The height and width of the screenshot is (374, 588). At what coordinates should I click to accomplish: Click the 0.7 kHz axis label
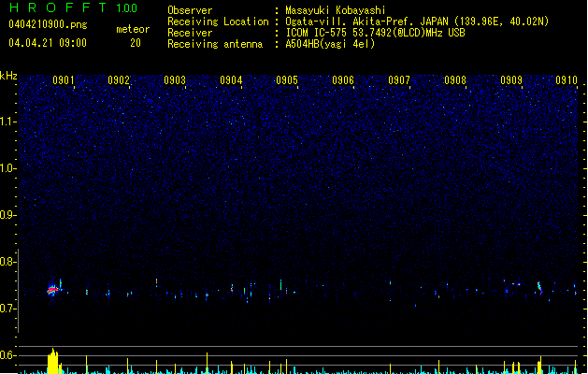click(x=8, y=309)
